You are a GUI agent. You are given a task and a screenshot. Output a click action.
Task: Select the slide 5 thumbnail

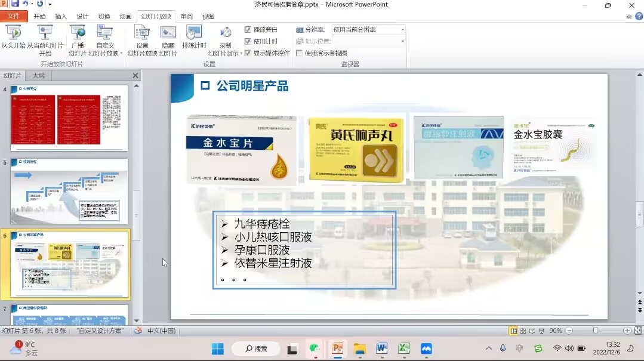tap(69, 191)
